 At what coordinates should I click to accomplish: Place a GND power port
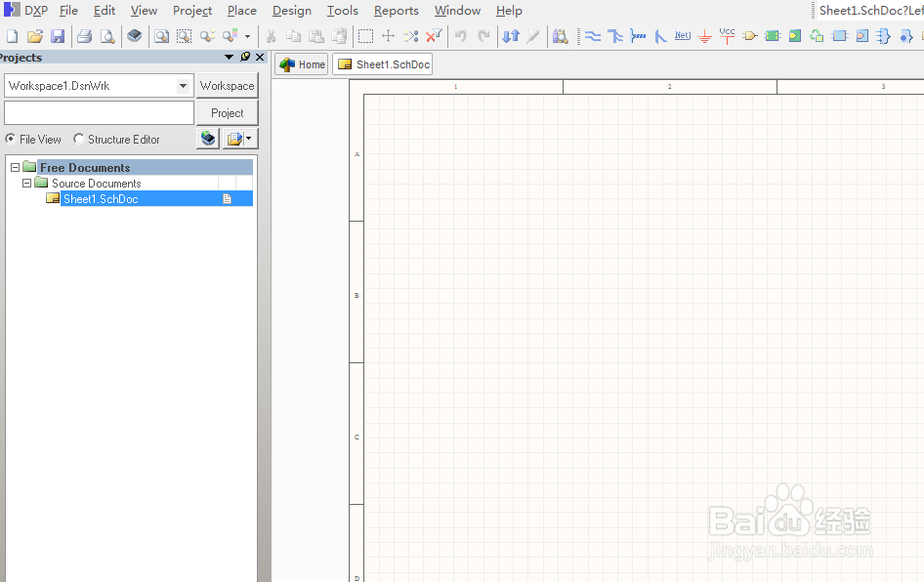click(705, 37)
